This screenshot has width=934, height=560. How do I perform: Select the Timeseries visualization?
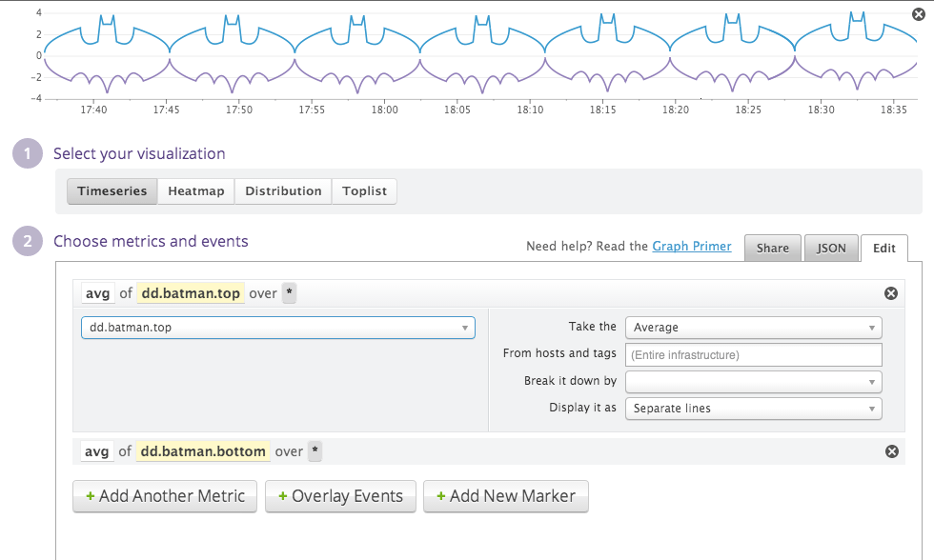(x=112, y=191)
